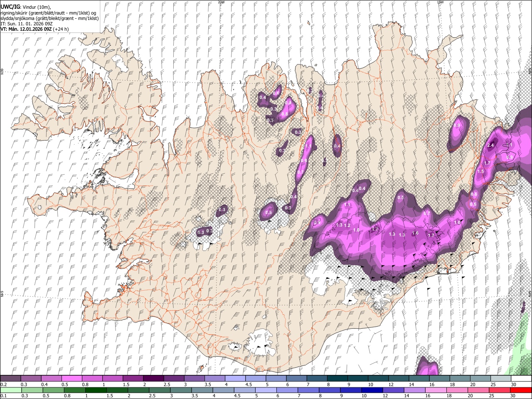Click the UWC/IG title in the header box
Viewport: 532px width, 399px height.
pos(10,7)
